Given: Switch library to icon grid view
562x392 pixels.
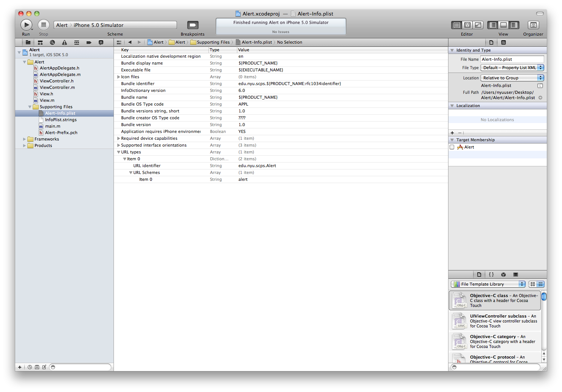Looking at the screenshot, I should point(533,284).
